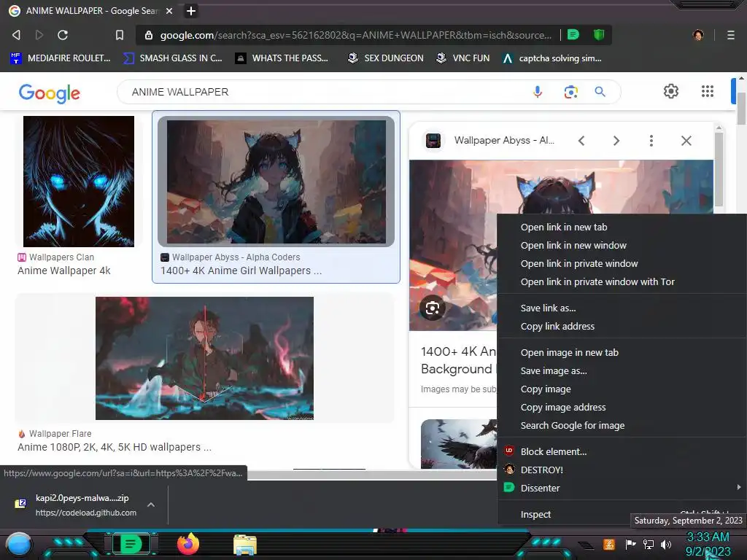
Task: Close the image preview panel
Action: tap(686, 141)
